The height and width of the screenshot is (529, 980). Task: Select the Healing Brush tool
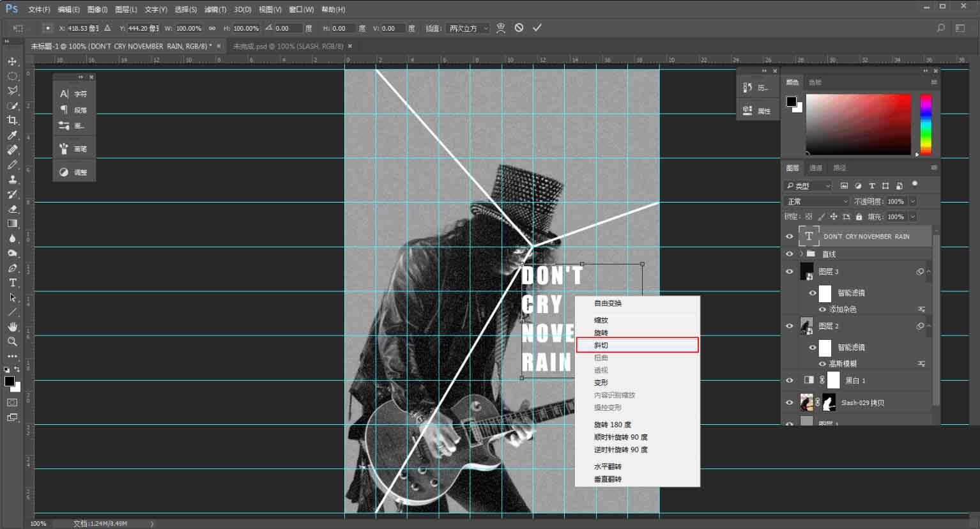[x=12, y=150]
